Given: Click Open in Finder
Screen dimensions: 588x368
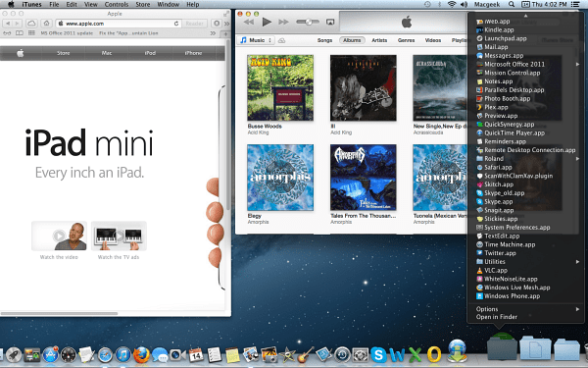Looking at the screenshot, I should [x=497, y=317].
